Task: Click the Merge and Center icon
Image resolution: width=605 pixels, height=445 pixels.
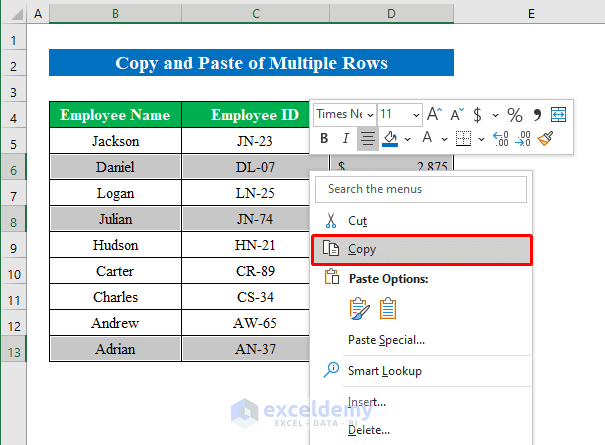Action: coord(558,115)
